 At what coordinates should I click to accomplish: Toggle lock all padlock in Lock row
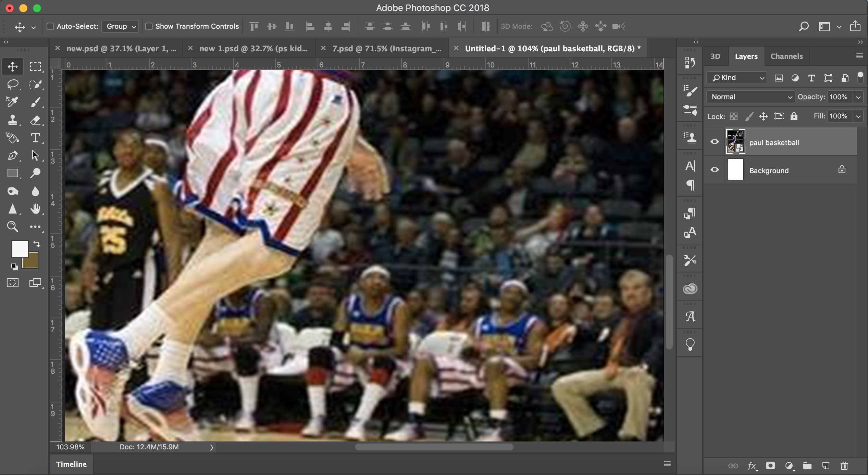click(x=794, y=116)
